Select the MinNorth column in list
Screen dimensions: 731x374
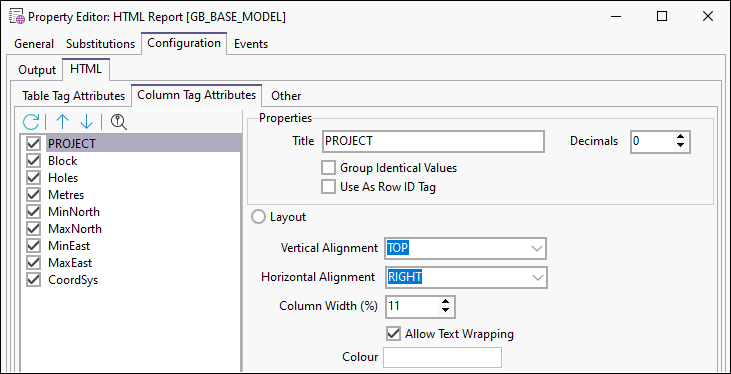[74, 212]
